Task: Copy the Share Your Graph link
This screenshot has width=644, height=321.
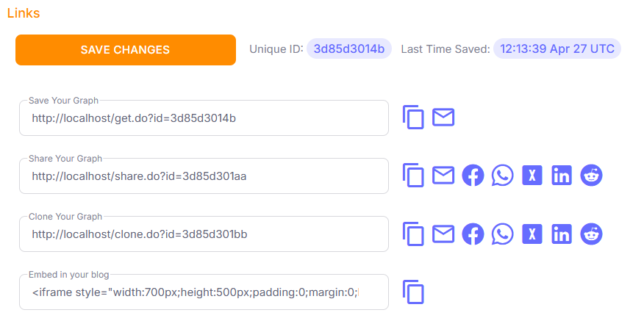Action: (x=414, y=176)
